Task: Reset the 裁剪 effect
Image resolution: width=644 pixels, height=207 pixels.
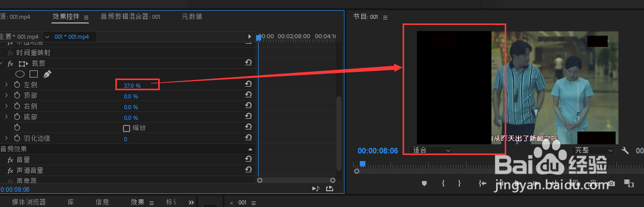Action: [249, 63]
